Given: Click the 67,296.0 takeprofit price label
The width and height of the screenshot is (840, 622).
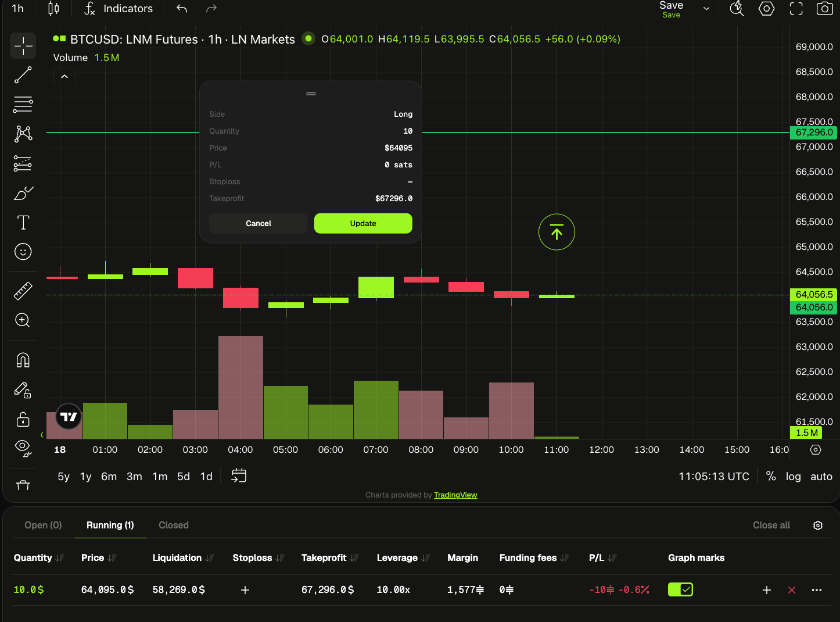Looking at the screenshot, I should pyautogui.click(x=814, y=133).
